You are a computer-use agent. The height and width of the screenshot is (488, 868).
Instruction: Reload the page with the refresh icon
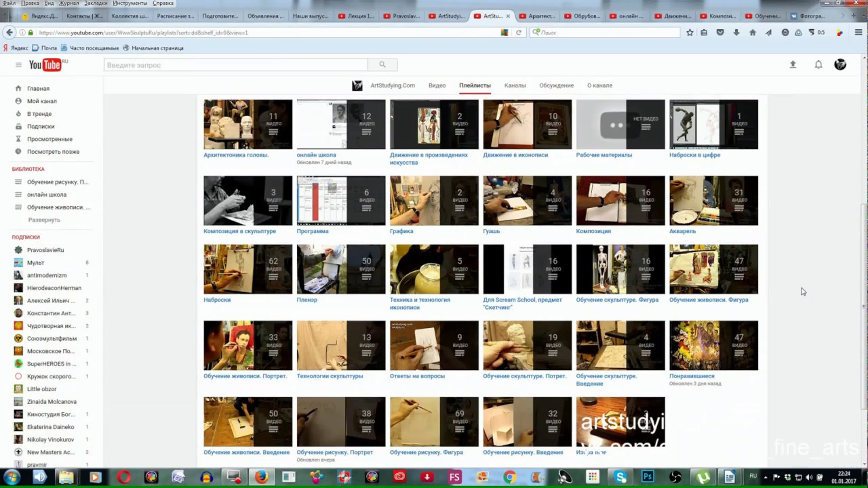(519, 33)
